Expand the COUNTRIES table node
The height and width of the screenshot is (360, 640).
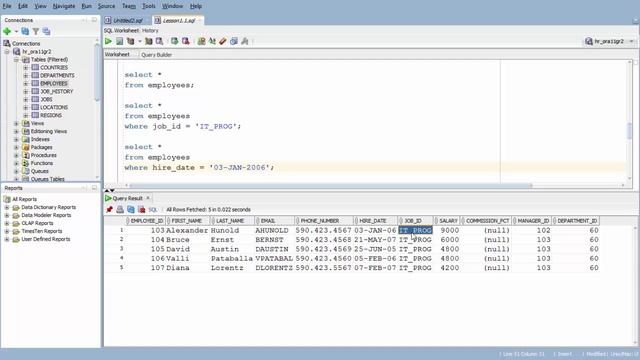pos(25,68)
